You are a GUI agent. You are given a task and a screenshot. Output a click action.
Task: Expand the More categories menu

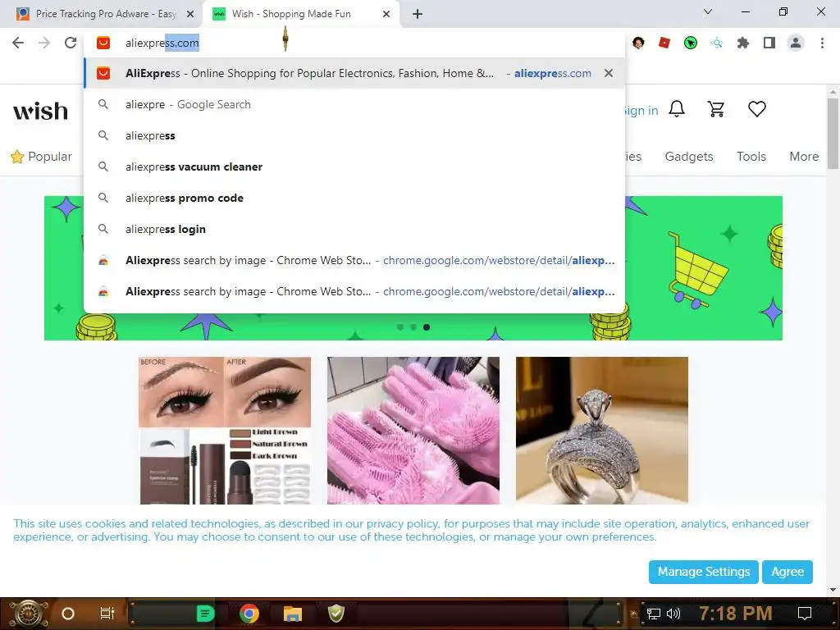(804, 157)
